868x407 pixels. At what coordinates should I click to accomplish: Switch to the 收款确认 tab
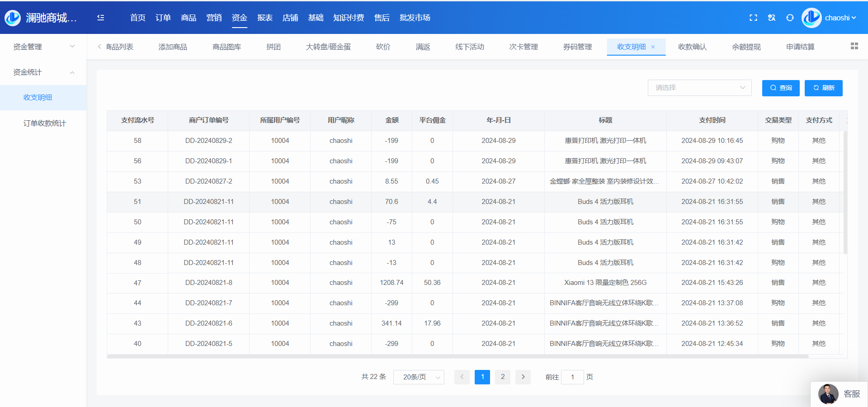click(x=692, y=47)
